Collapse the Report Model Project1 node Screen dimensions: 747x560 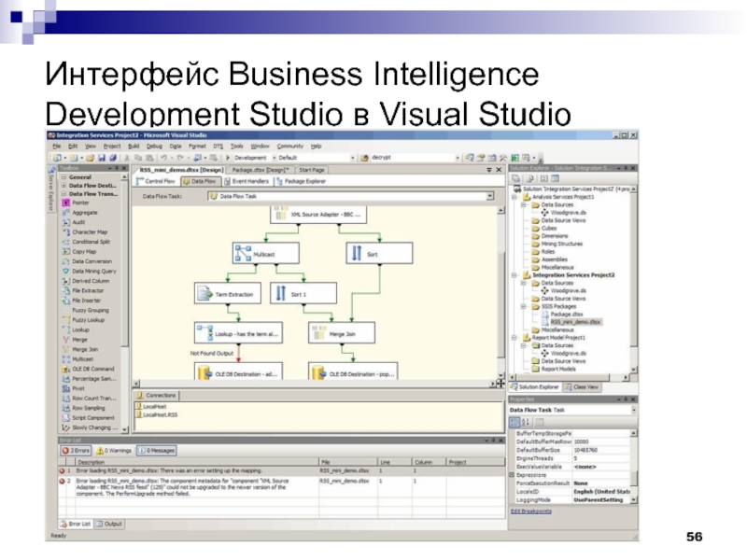tap(514, 338)
